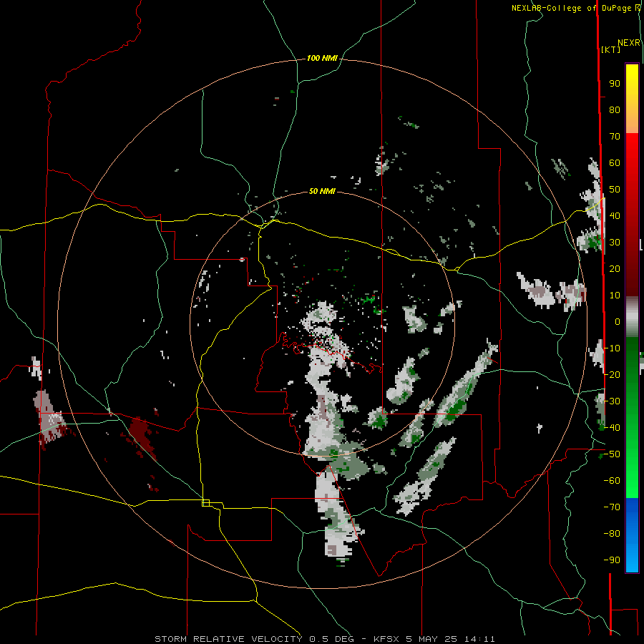Click the "90" value on the velocity scale

pyautogui.click(x=615, y=84)
